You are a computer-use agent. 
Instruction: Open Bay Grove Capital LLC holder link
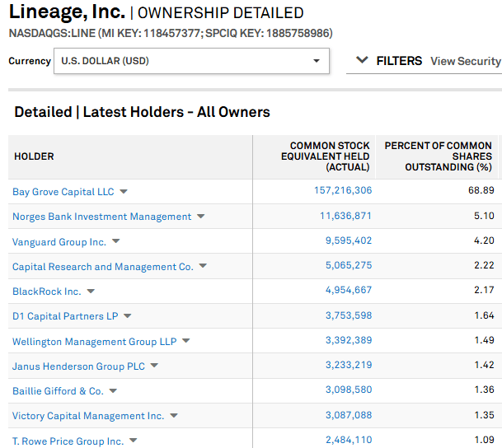(x=63, y=192)
